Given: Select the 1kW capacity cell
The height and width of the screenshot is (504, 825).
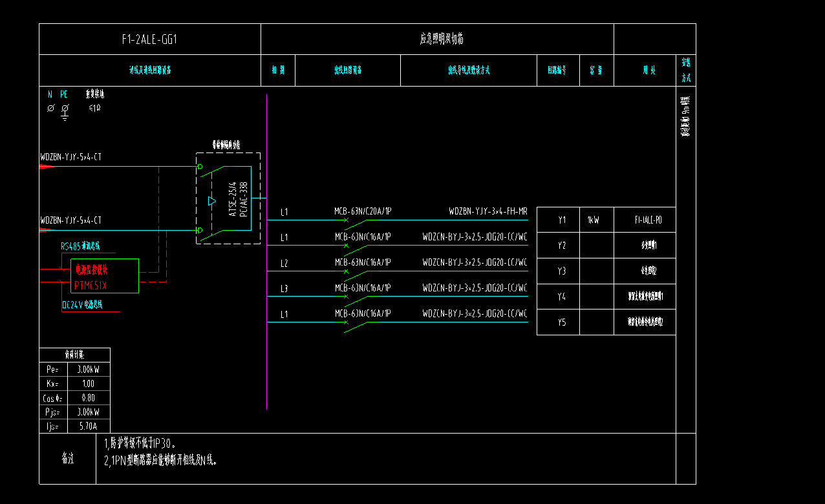Looking at the screenshot, I should pyautogui.click(x=597, y=220).
